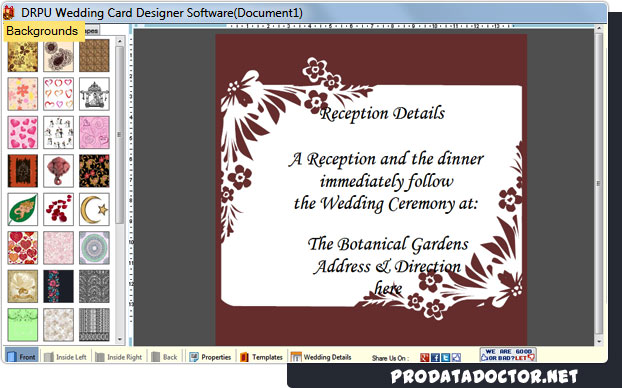The image size is (622, 388).
Task: Select 'The Botanical Gardens' text on card
Action: coord(388,244)
